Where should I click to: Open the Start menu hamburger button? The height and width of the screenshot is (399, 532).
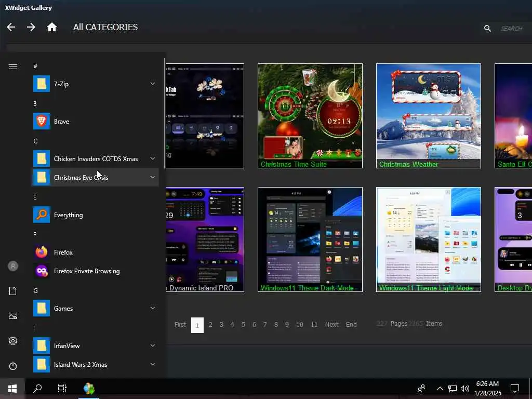coord(13,67)
